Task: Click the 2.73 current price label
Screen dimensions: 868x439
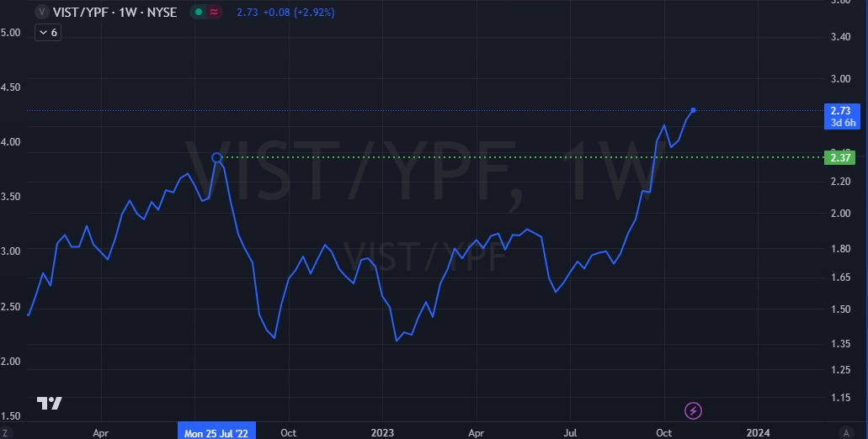Action: point(839,110)
